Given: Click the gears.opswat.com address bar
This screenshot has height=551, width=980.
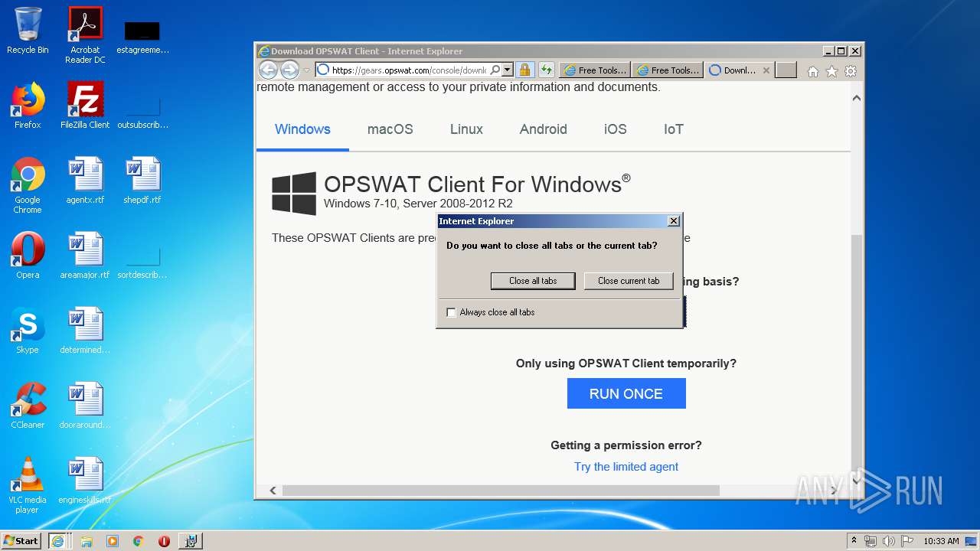Looking at the screenshot, I should (x=410, y=70).
